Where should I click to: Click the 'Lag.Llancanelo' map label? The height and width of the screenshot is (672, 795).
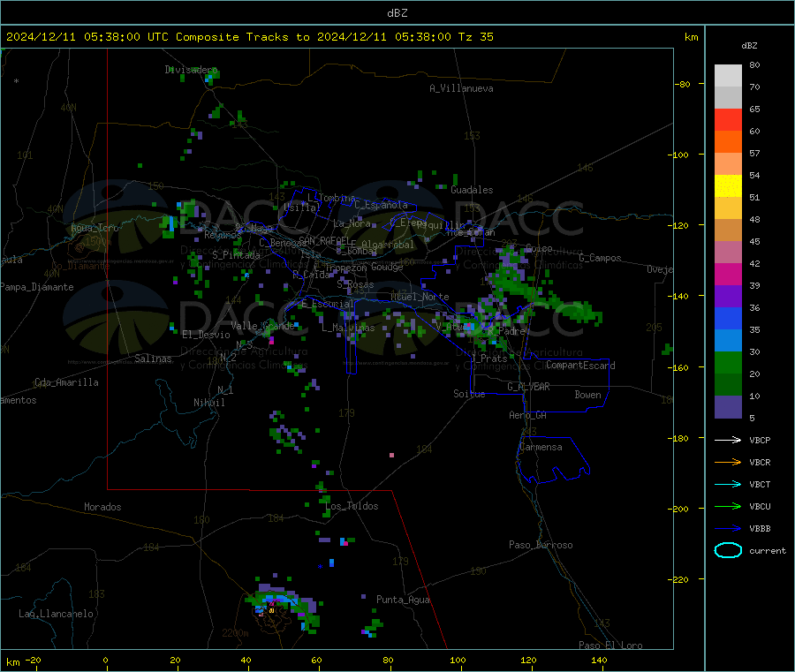(56, 614)
